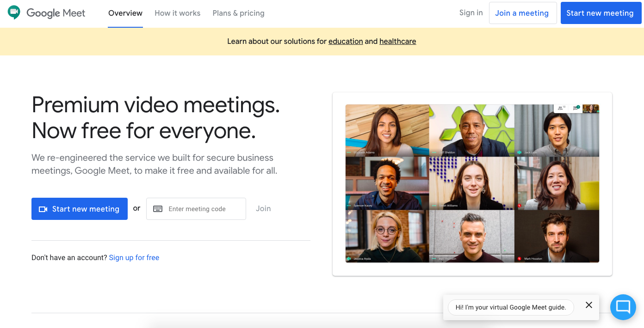Click "Don't have an account?" text

click(x=69, y=257)
